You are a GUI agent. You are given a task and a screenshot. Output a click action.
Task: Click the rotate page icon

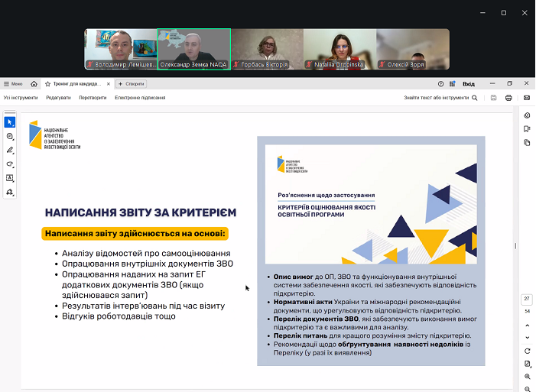click(x=527, y=351)
